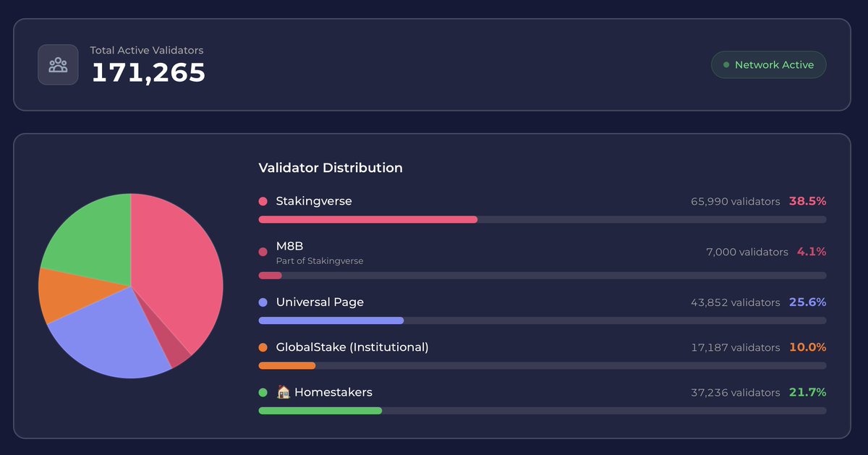Click the 7,000 validators count

(x=747, y=252)
